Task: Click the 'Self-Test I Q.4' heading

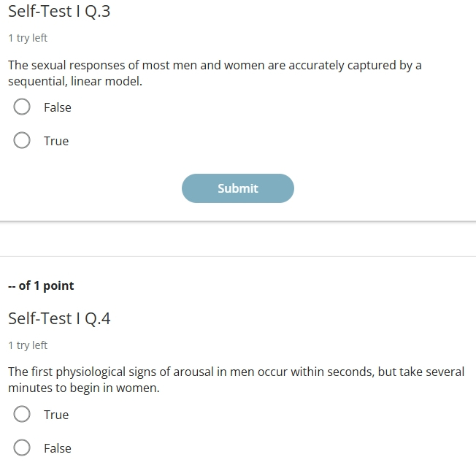Action: click(59, 318)
